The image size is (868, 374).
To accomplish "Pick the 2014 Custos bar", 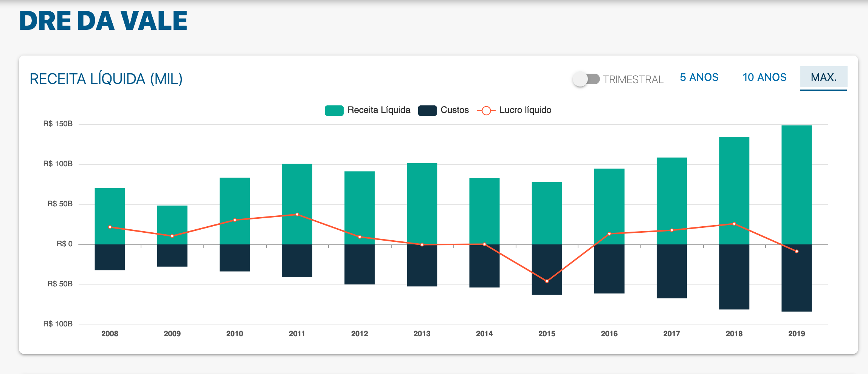I will (484, 266).
